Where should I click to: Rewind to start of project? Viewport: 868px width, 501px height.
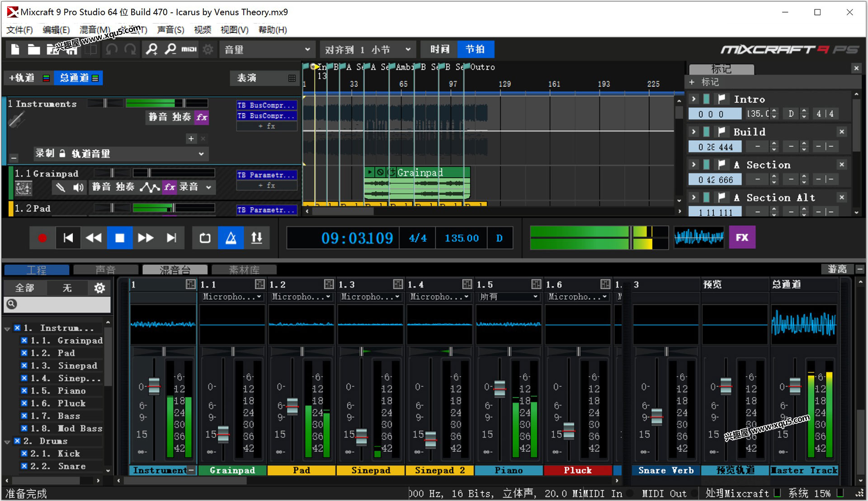coord(68,238)
